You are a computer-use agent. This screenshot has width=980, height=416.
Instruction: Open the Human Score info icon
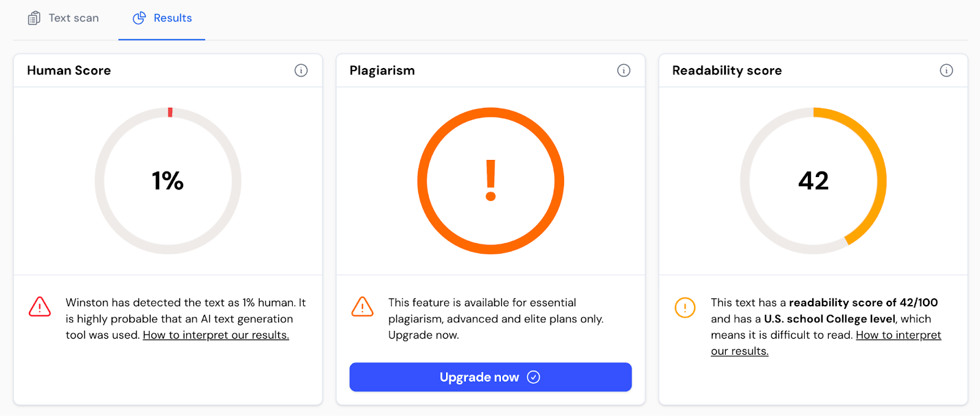point(301,70)
